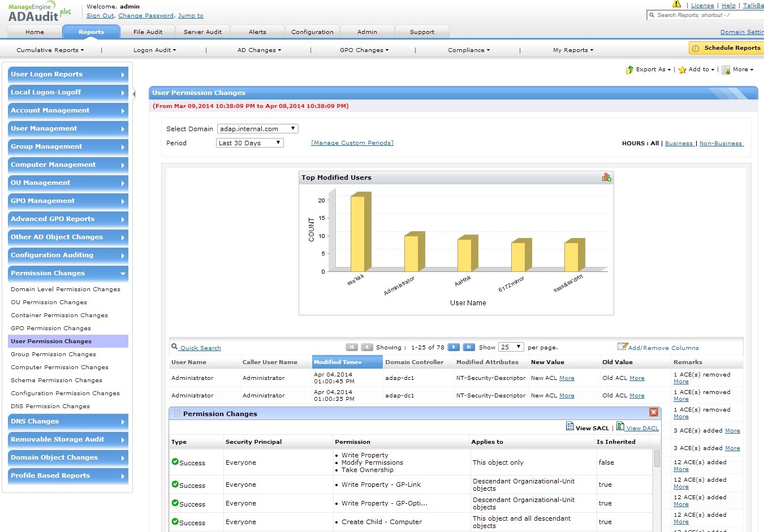The height and width of the screenshot is (532, 764).
Task: Open the AD Changes menu
Action: [259, 50]
